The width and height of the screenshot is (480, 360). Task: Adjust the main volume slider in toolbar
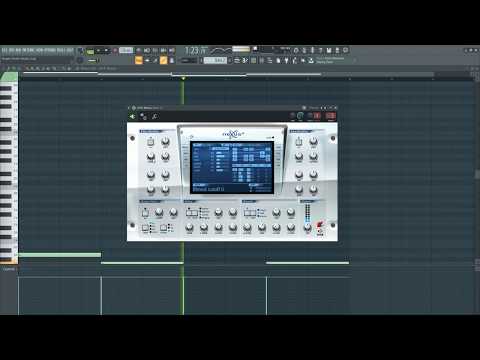[94, 61]
